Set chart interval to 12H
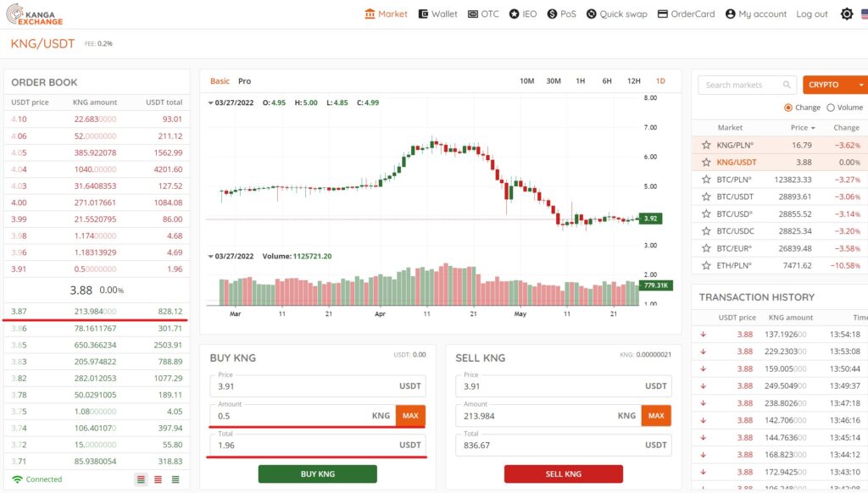Viewport: 868px width, 493px height. pos(634,80)
